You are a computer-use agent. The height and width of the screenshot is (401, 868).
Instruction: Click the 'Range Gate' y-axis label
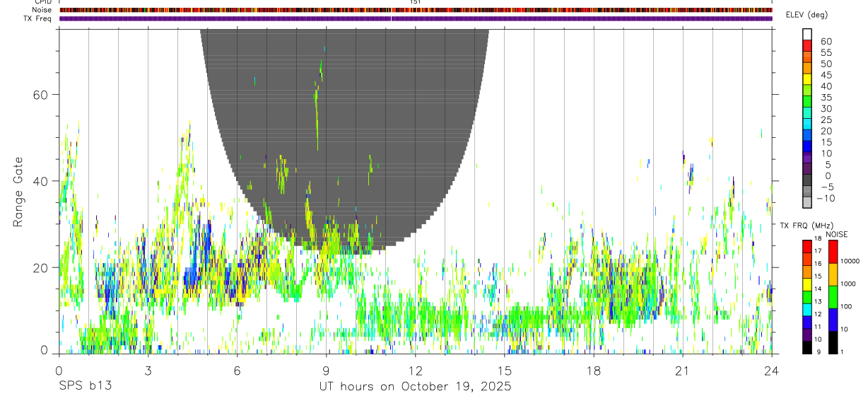tap(18, 192)
